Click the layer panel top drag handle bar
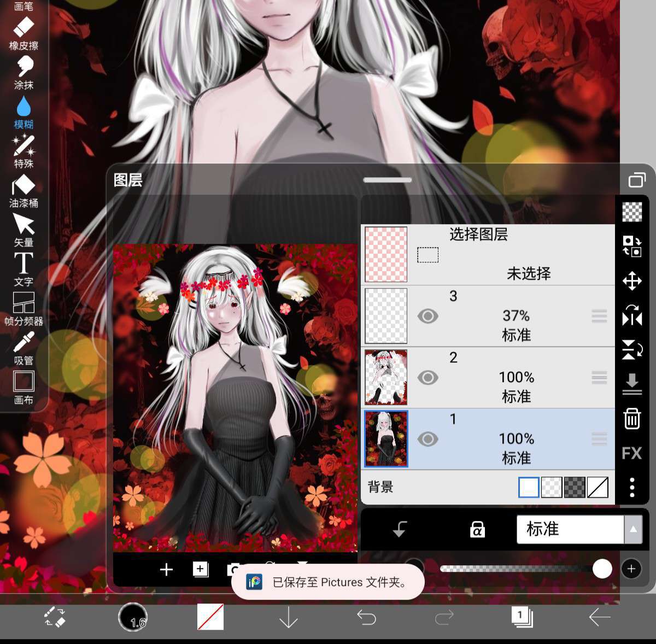Image resolution: width=656 pixels, height=644 pixels. 388,180
